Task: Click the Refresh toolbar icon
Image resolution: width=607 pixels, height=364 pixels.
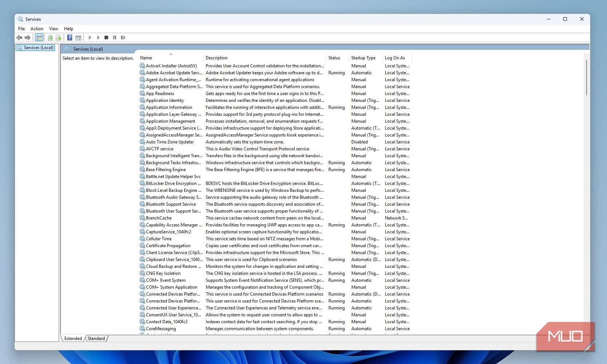Action: point(50,37)
